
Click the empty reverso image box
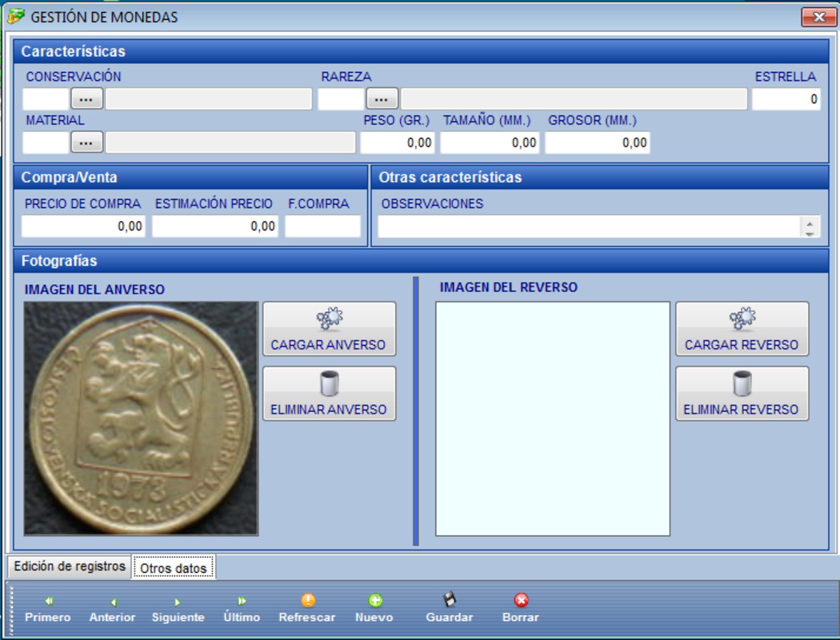click(x=553, y=419)
